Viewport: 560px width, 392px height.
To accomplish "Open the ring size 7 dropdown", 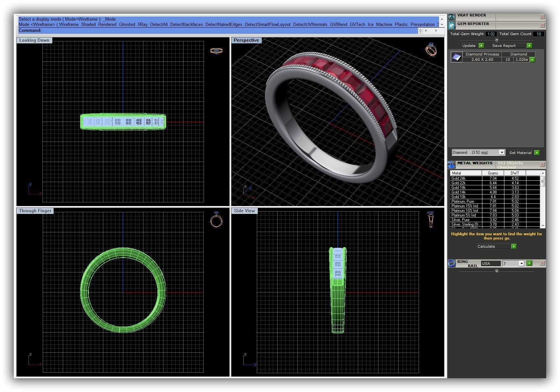I will tap(521, 264).
